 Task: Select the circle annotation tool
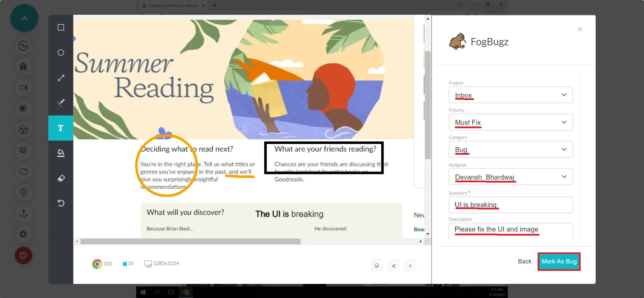point(61,53)
